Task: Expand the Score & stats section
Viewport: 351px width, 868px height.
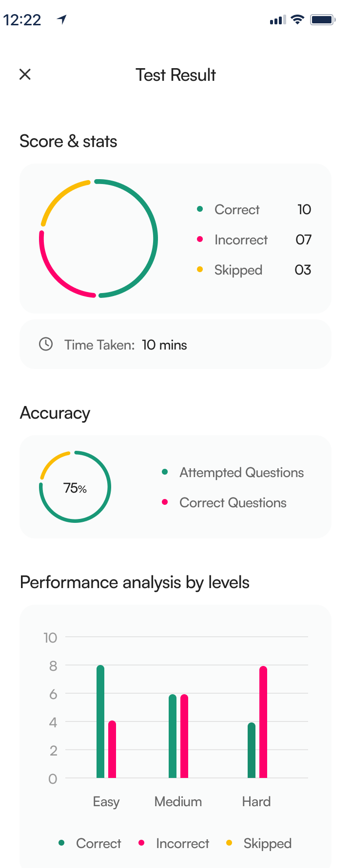Action: click(68, 141)
